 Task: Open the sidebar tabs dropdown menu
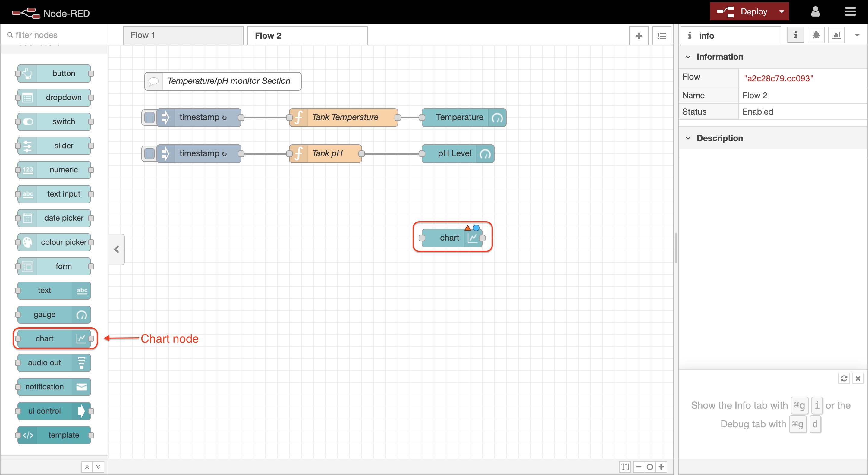click(x=857, y=35)
